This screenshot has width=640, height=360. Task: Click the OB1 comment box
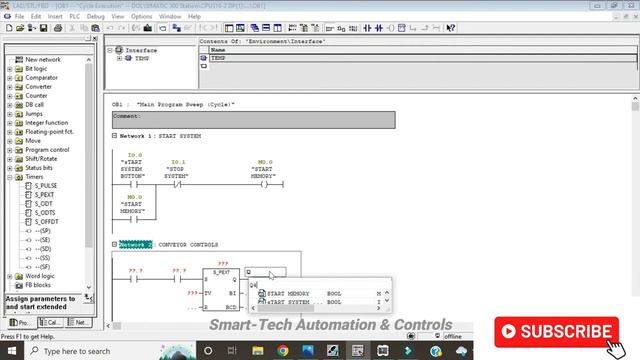click(253, 120)
